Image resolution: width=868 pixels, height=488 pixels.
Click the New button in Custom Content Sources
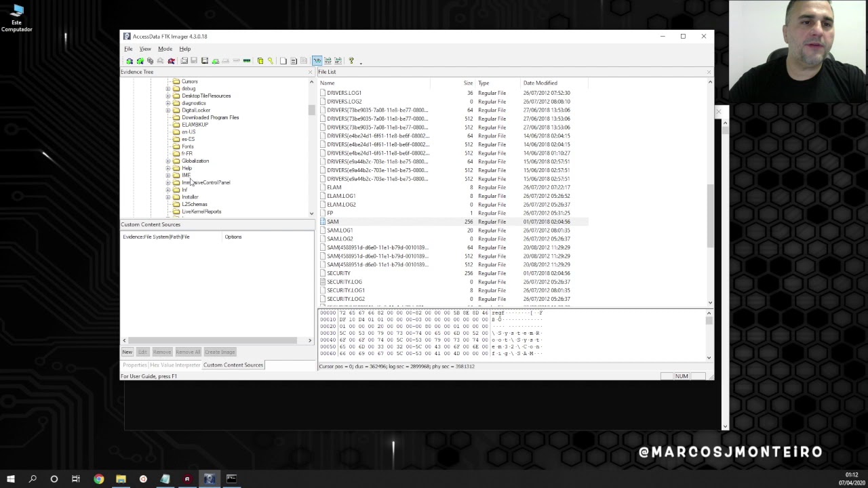(x=127, y=352)
